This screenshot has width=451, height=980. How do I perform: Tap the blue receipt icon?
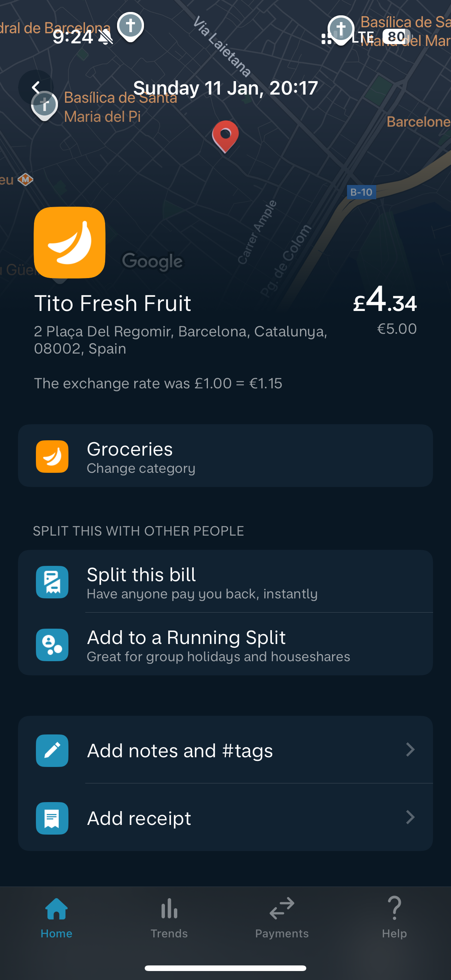52,818
